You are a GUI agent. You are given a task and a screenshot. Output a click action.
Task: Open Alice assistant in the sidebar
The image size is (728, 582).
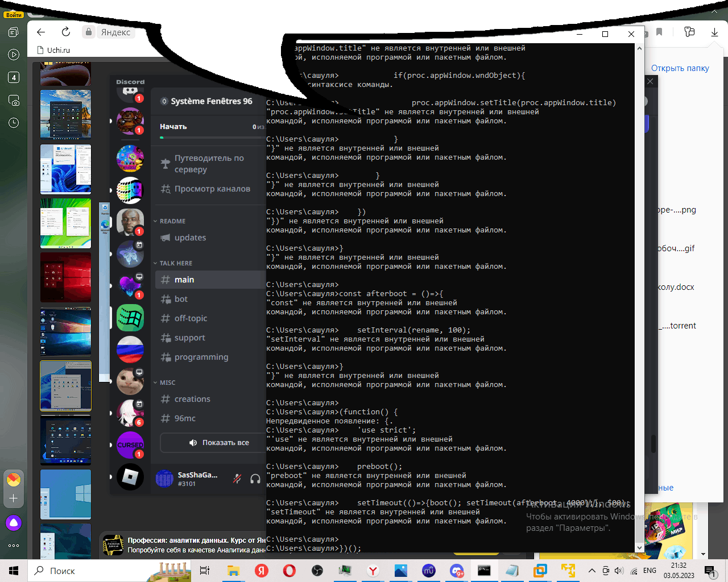click(14, 523)
